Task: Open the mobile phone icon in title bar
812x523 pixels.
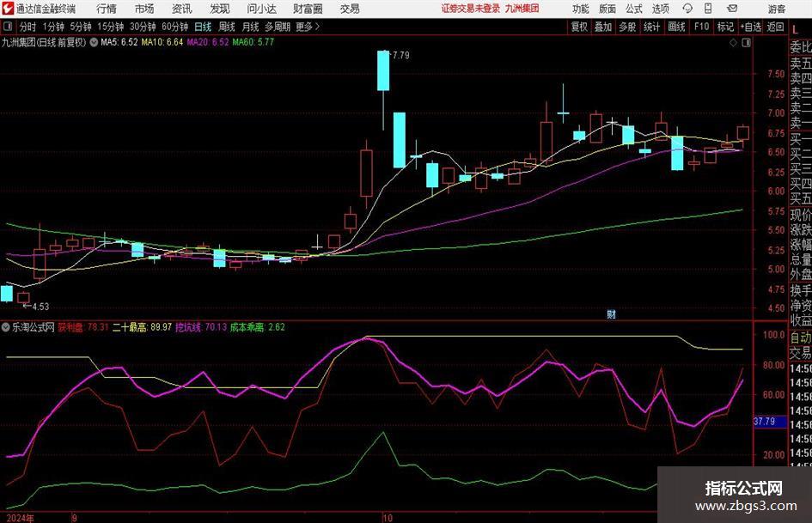Action: (x=708, y=9)
